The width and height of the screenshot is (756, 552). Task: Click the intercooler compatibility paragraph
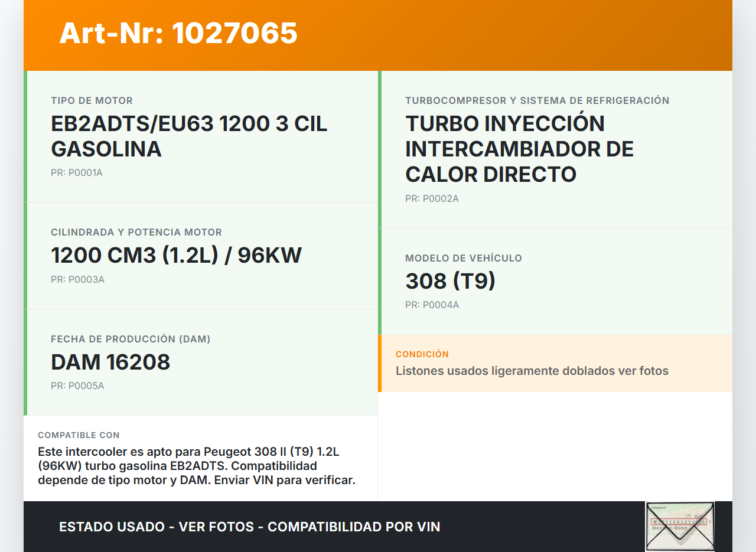click(x=196, y=466)
